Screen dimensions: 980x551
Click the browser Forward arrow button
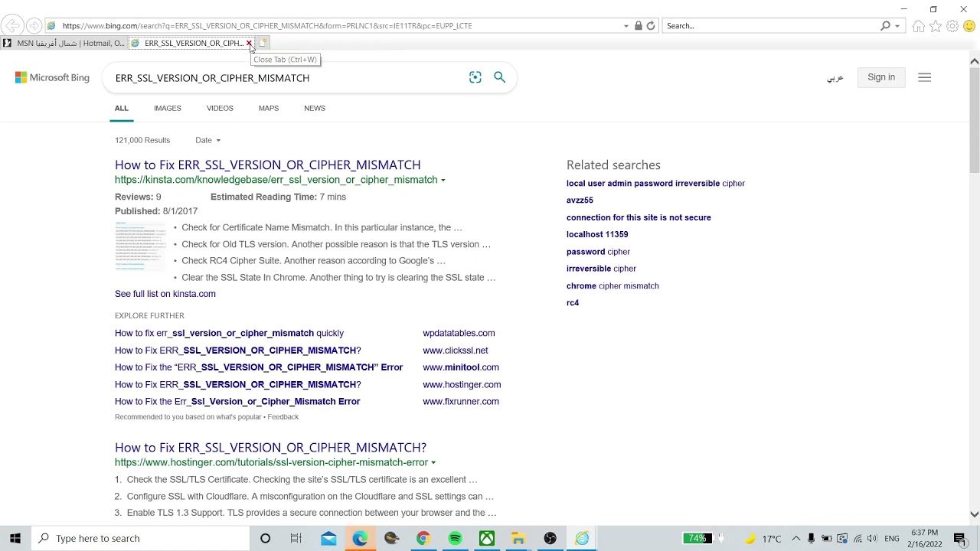point(34,25)
